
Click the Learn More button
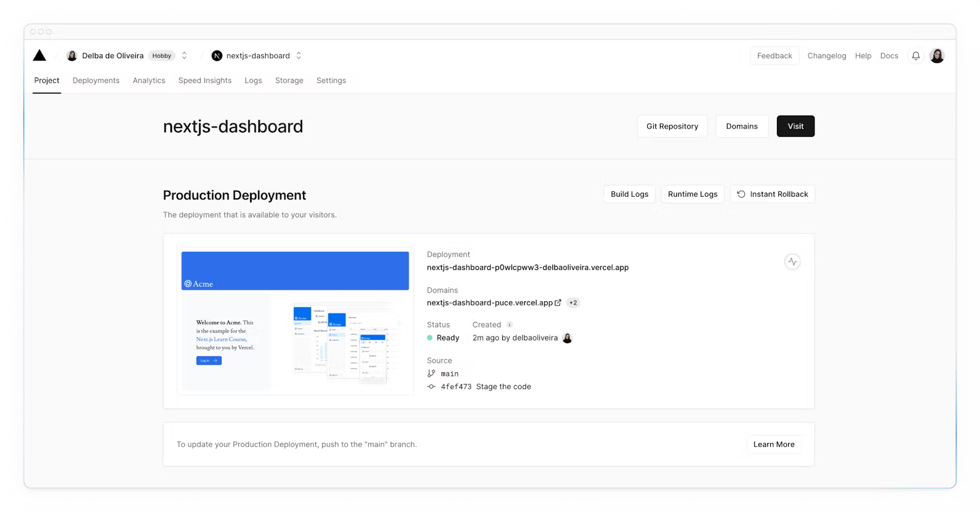point(774,444)
